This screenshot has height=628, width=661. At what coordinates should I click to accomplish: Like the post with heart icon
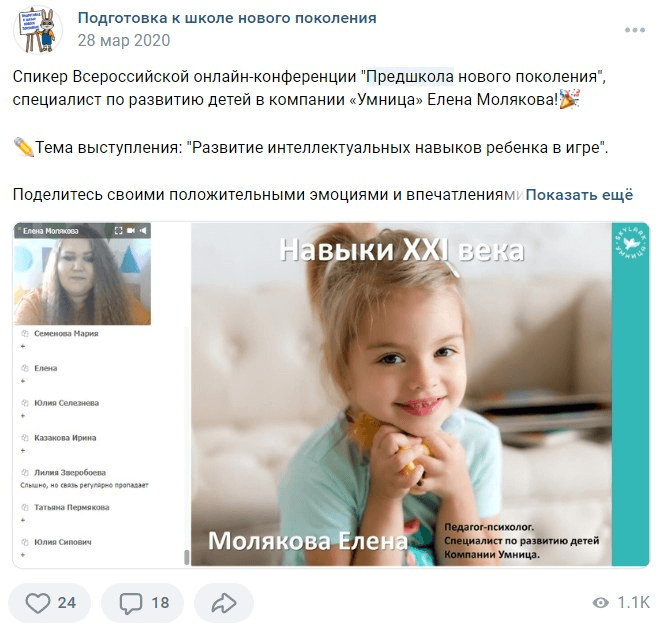pyautogui.click(x=50, y=603)
